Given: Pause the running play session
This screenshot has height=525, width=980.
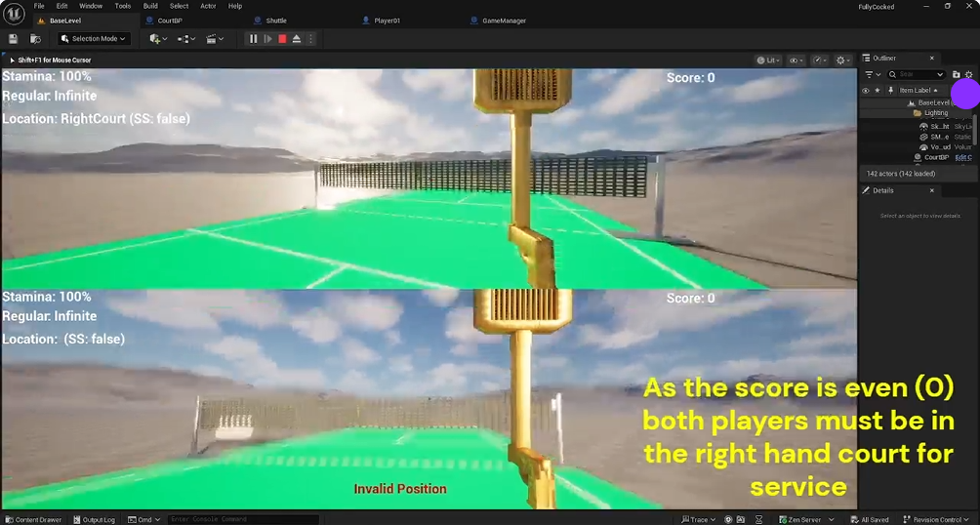Looking at the screenshot, I should coord(253,39).
